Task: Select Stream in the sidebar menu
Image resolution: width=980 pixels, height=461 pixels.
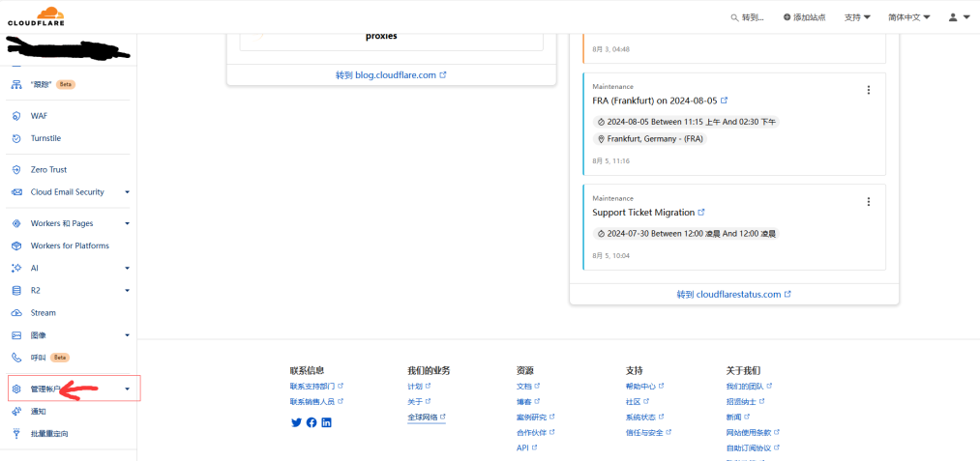Action: (44, 313)
